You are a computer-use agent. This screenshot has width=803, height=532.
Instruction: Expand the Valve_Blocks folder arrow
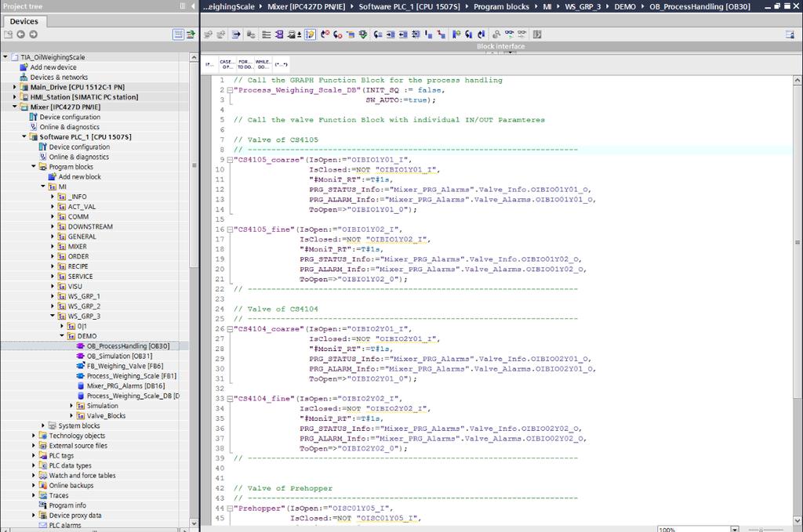tap(71, 416)
